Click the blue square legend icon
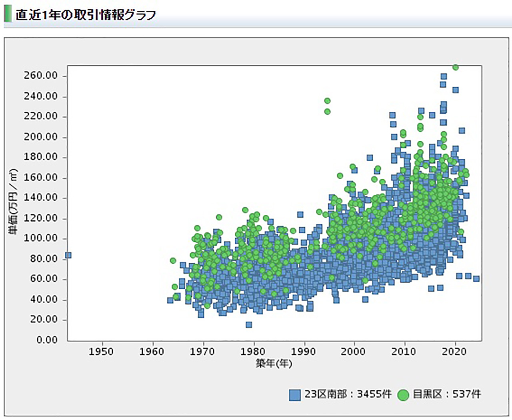Screen dimensions: 512x420 coord(294,395)
